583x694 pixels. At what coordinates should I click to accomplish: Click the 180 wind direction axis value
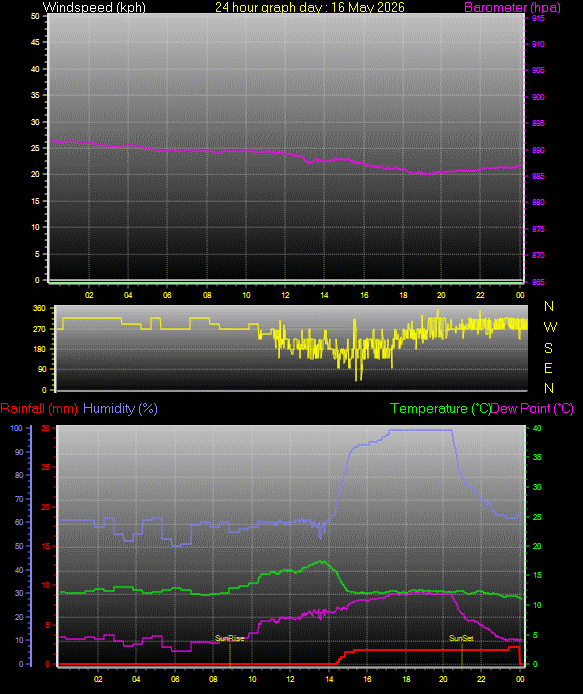[x=39, y=349]
